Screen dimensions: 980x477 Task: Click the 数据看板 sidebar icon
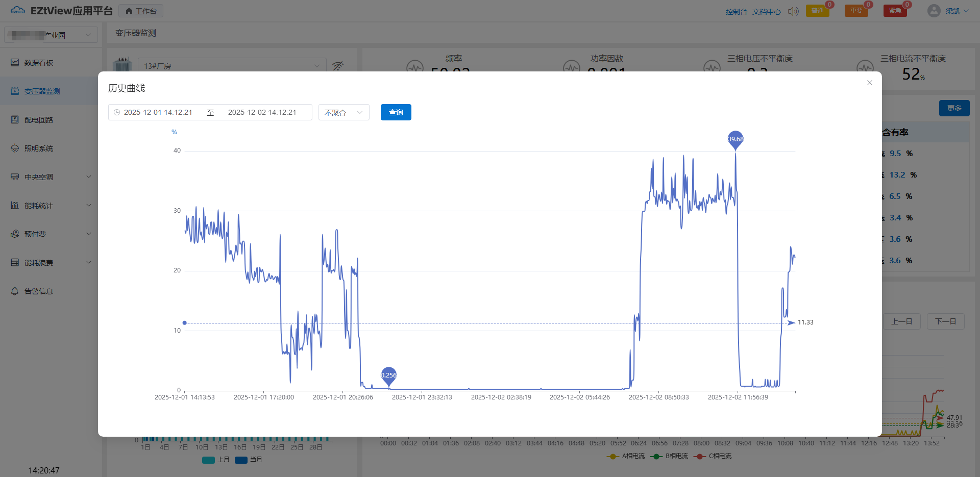15,62
